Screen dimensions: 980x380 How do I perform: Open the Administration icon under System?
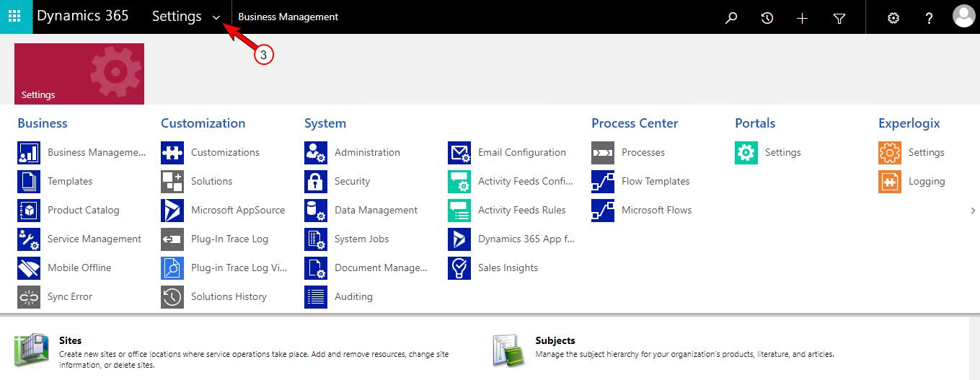[x=316, y=153]
